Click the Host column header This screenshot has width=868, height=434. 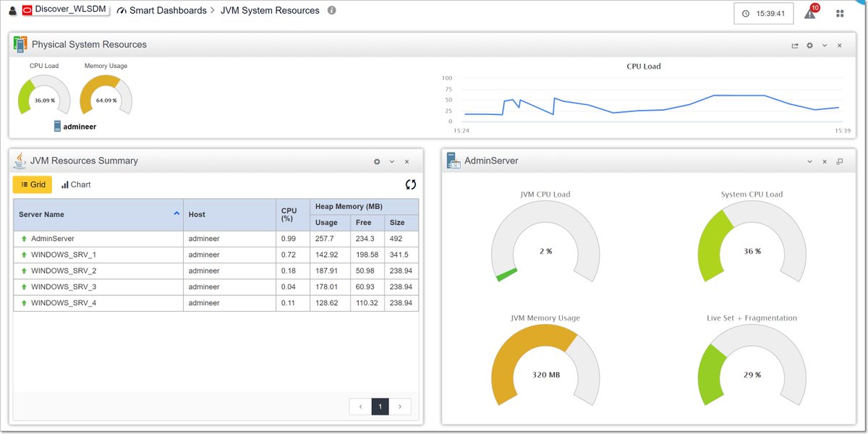pos(229,215)
